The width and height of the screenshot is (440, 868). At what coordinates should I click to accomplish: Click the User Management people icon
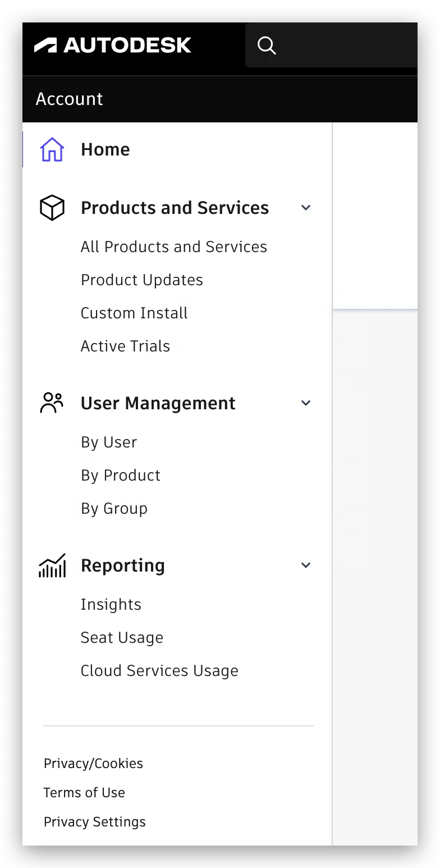[x=52, y=403]
